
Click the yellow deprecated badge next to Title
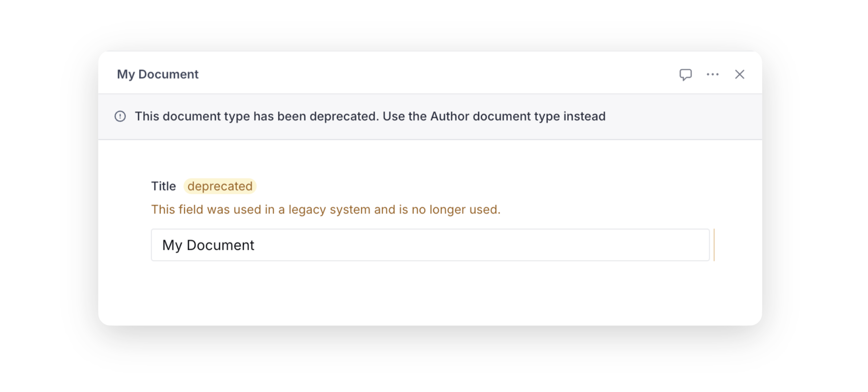click(220, 186)
